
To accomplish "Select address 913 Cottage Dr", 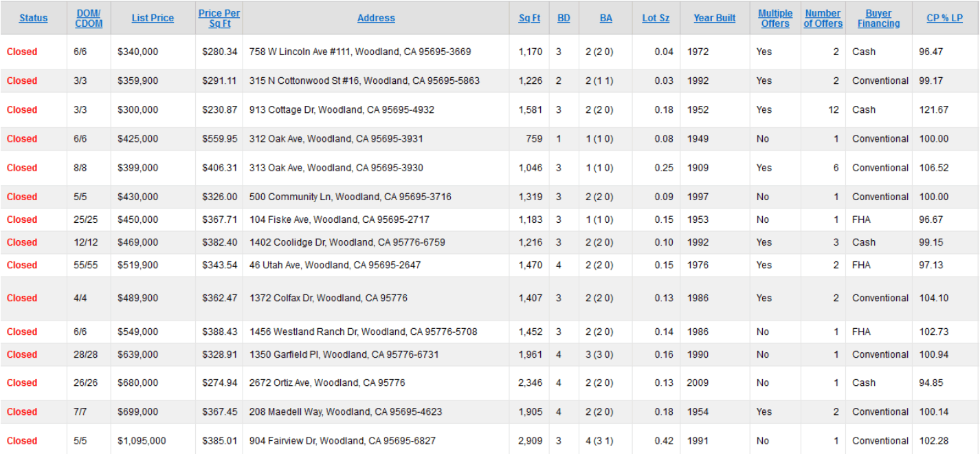I will [x=342, y=109].
